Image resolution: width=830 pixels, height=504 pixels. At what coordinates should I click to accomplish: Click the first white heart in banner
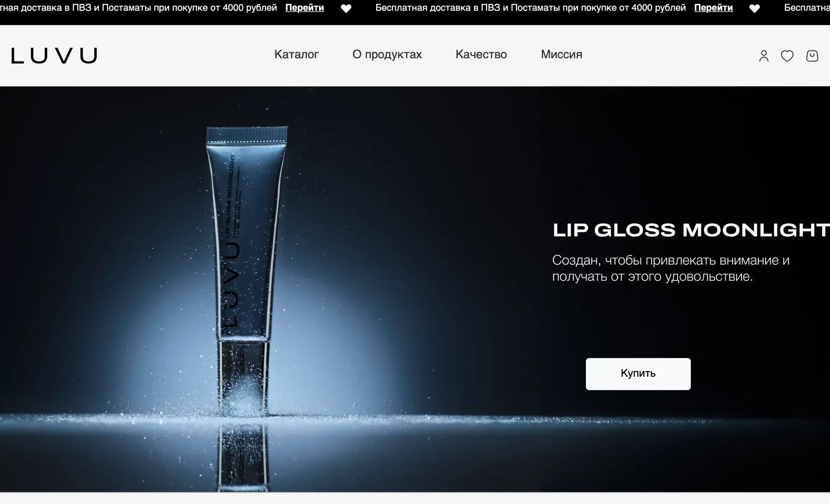346,9
